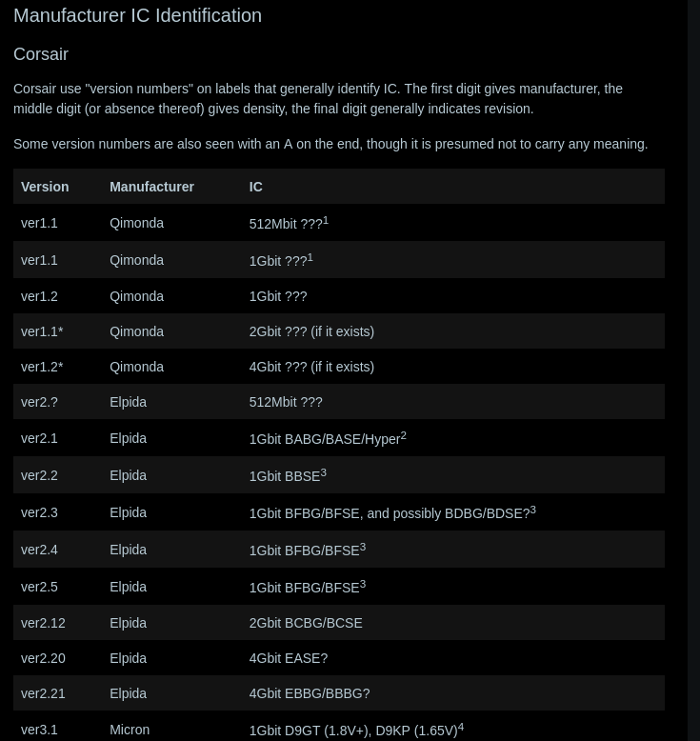Select the Version column header
Screen dimensions: 700x741
[x=45, y=187]
